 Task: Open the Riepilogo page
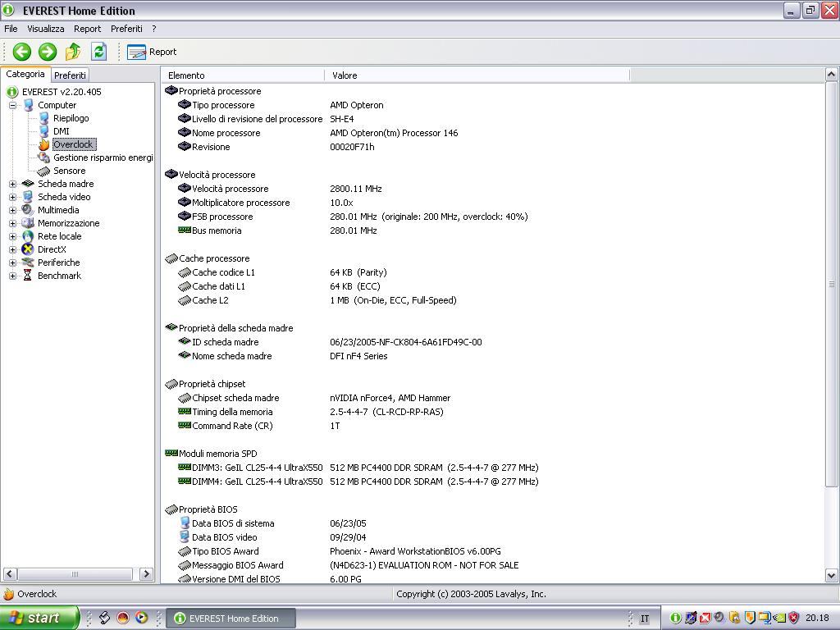[x=71, y=118]
